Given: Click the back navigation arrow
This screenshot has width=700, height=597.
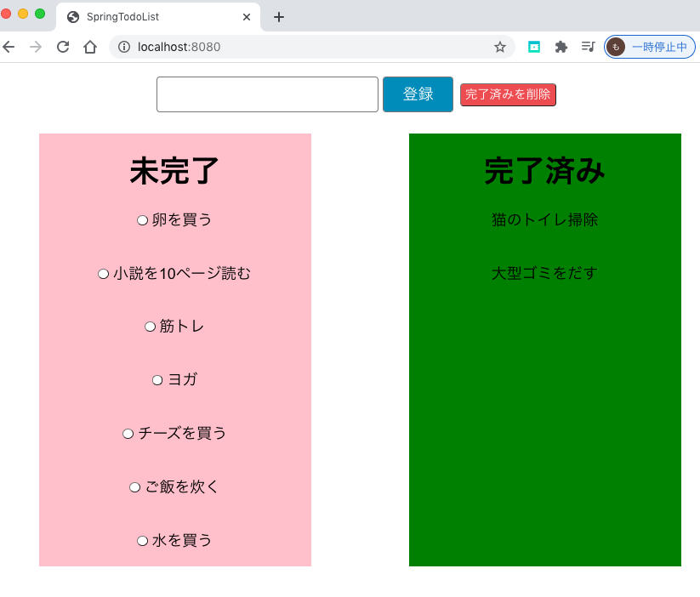Looking at the screenshot, I should coord(9,47).
